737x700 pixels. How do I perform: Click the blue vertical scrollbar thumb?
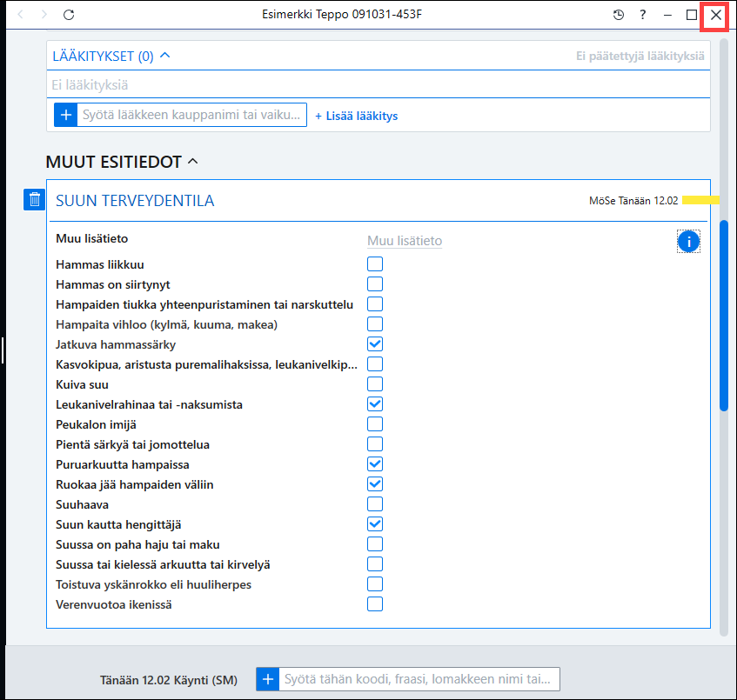coord(724,316)
